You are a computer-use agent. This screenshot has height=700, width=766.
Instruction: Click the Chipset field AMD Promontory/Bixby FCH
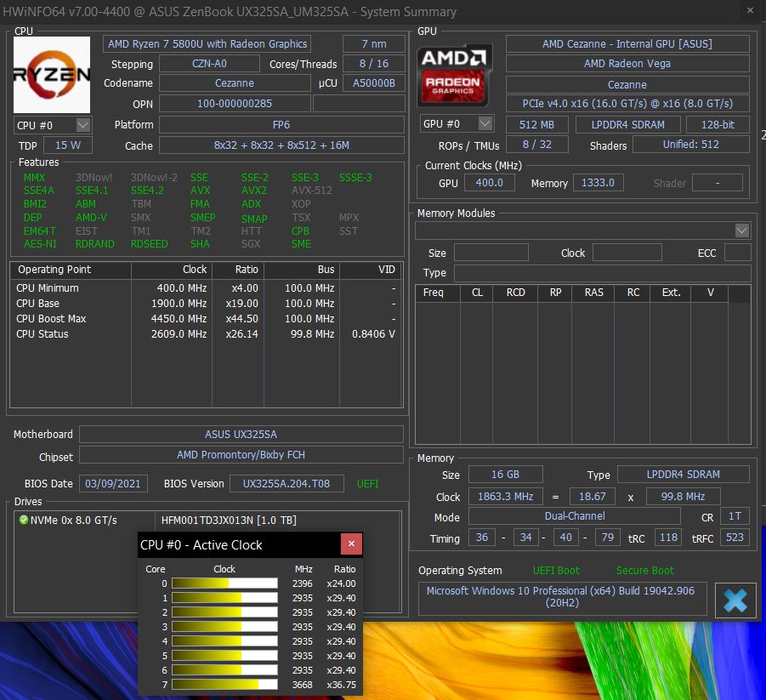(x=241, y=454)
